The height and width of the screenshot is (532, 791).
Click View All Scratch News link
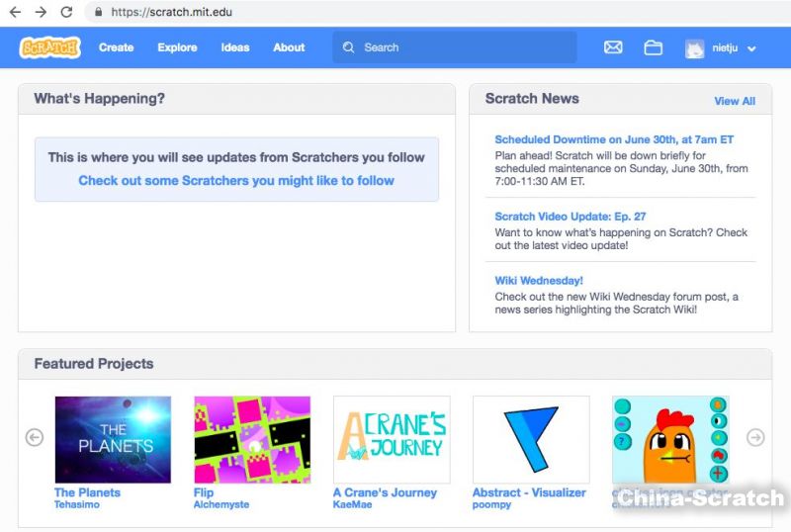pos(734,101)
